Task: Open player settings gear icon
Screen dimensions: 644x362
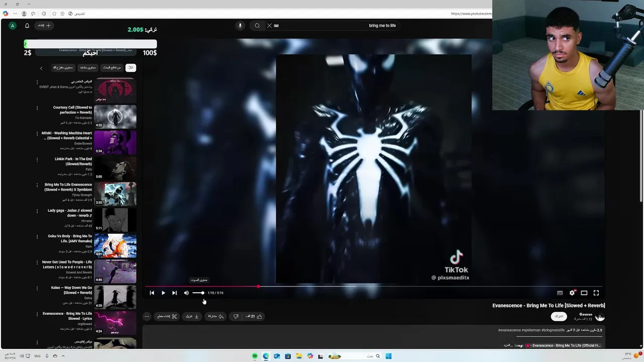Action: pos(572,293)
